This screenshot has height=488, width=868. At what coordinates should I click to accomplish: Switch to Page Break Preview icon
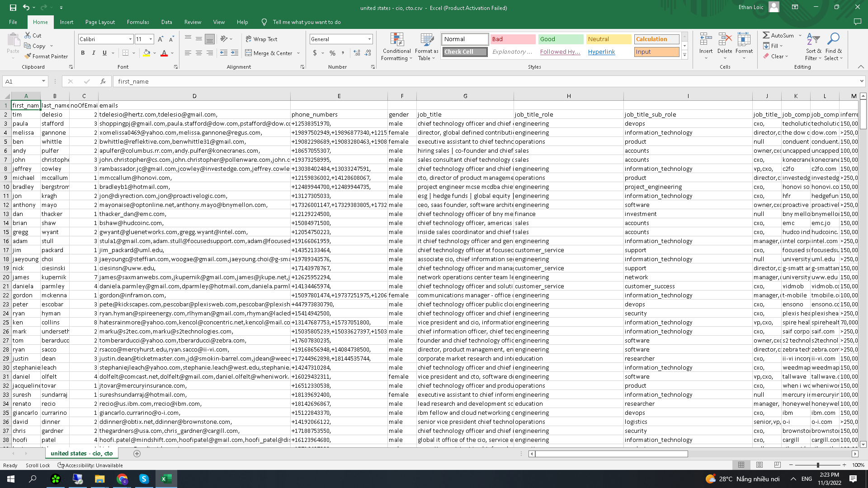(x=778, y=465)
